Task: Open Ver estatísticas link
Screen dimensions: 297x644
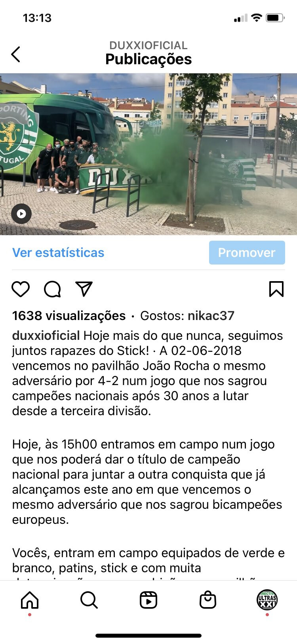Action: click(58, 253)
